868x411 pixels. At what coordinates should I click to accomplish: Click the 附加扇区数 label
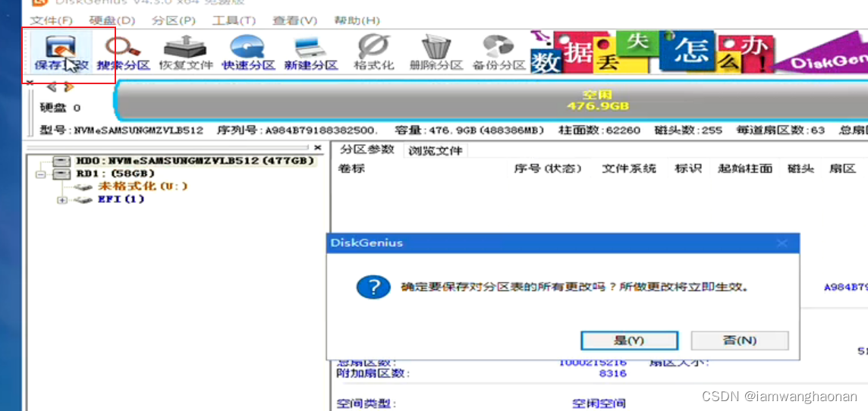(x=373, y=373)
